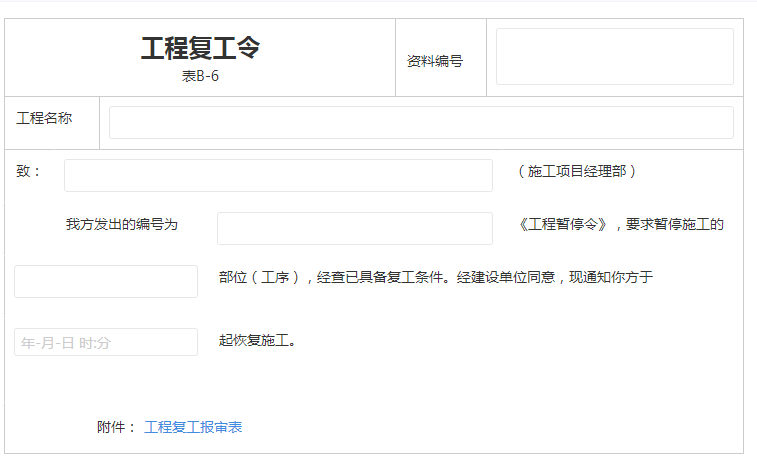
Task: Click the 附件： label
Action: (x=116, y=427)
